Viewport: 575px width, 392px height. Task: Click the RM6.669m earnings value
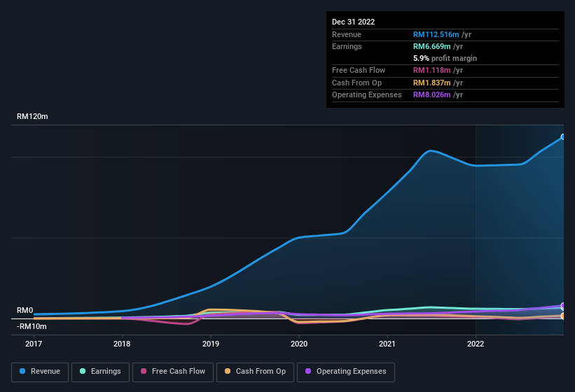coord(431,46)
